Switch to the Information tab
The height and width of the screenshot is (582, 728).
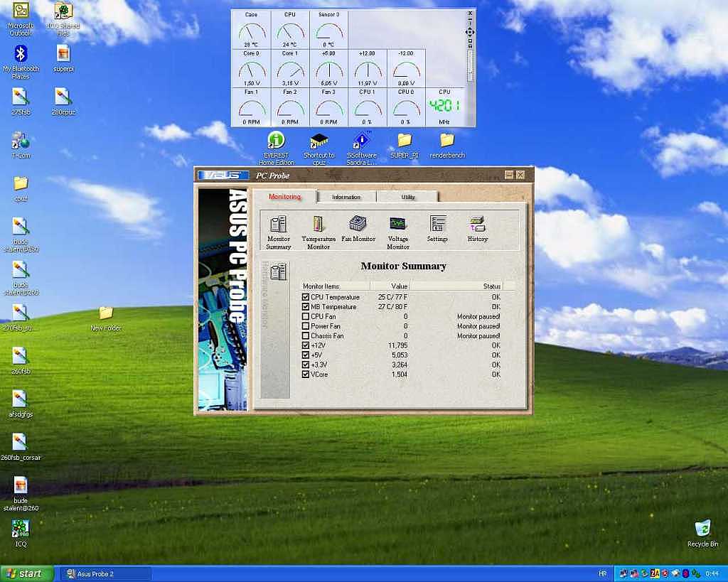pyautogui.click(x=346, y=197)
